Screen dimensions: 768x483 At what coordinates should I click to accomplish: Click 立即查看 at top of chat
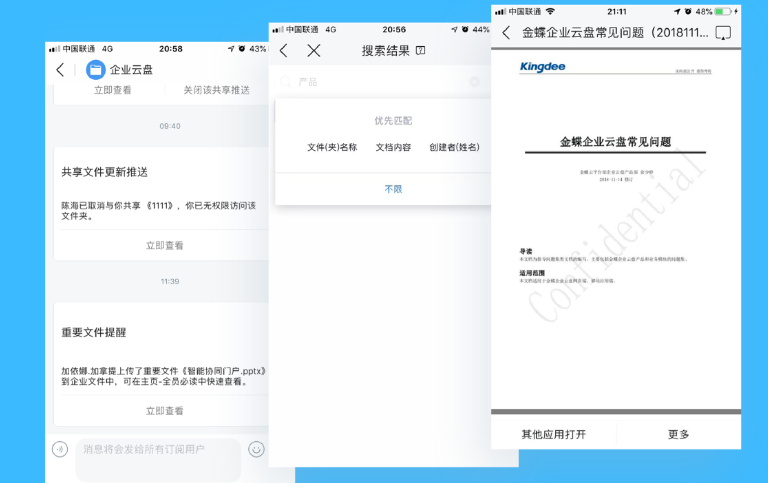[113, 90]
